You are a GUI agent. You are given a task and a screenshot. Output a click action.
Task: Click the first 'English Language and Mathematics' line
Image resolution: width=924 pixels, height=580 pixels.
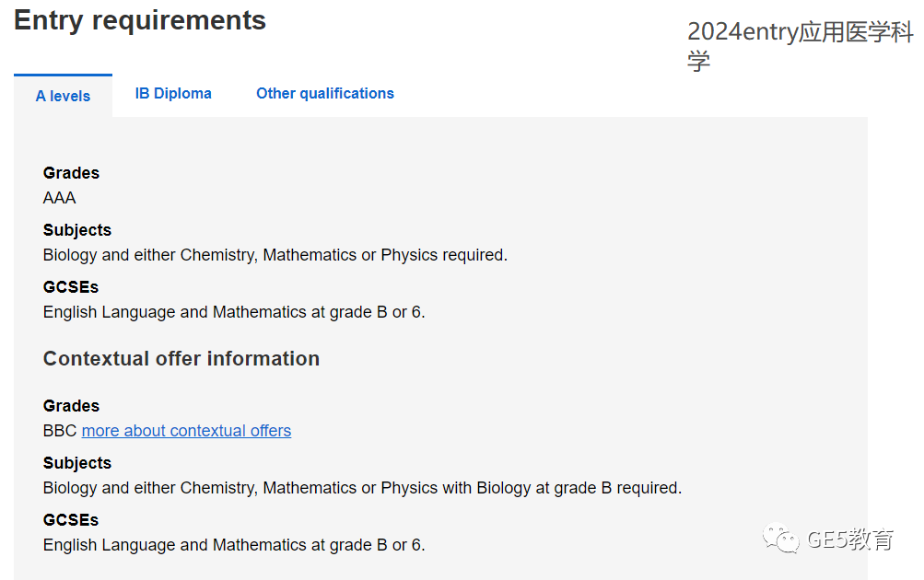pos(234,312)
